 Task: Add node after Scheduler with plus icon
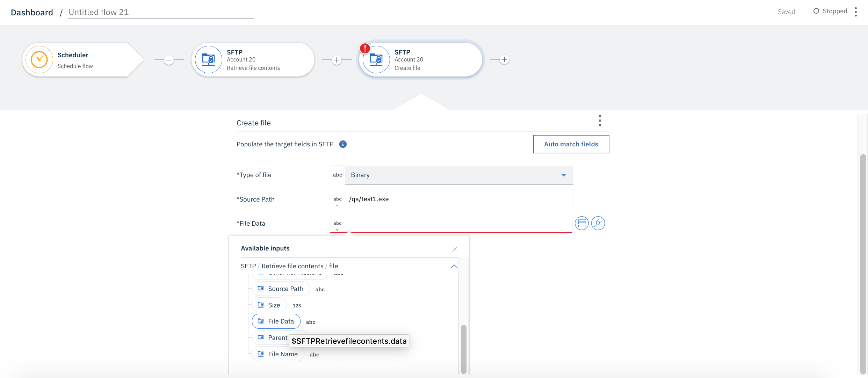pos(169,60)
